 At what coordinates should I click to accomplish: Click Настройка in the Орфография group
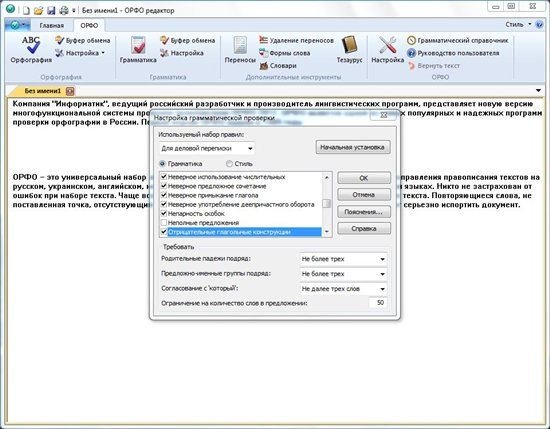pos(80,53)
